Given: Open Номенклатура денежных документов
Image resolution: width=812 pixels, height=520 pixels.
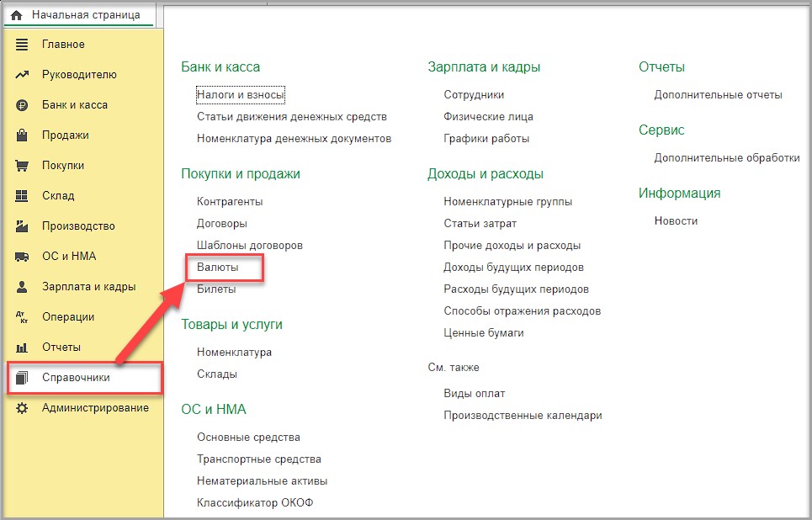Looking at the screenshot, I should click(x=294, y=138).
